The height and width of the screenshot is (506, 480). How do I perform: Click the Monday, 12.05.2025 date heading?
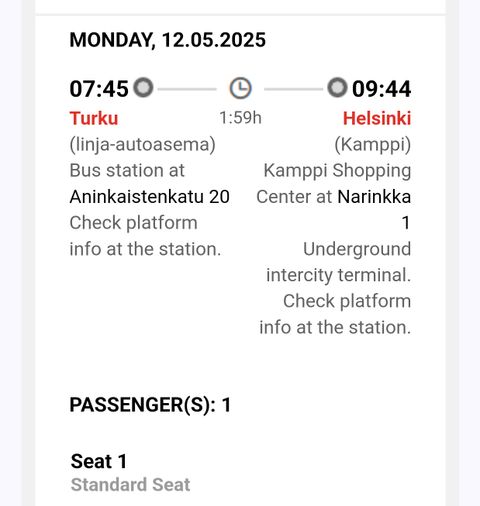tap(167, 40)
